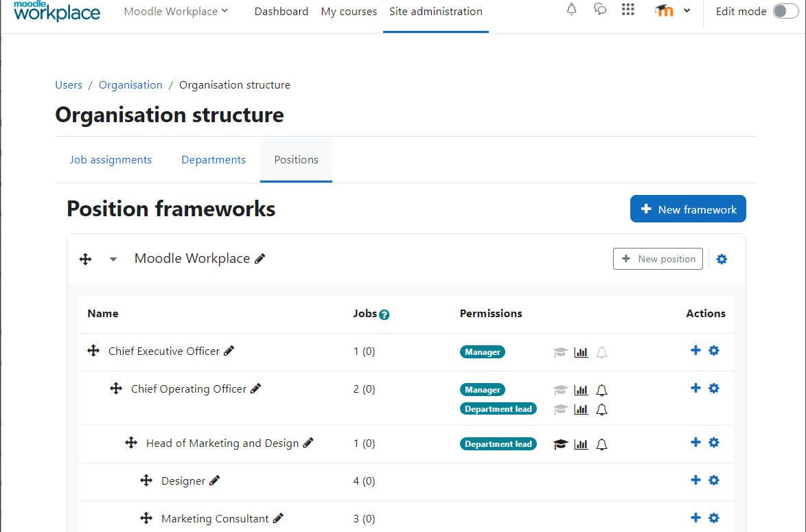Open Head of Marketing and Design actions gear

pos(714,442)
